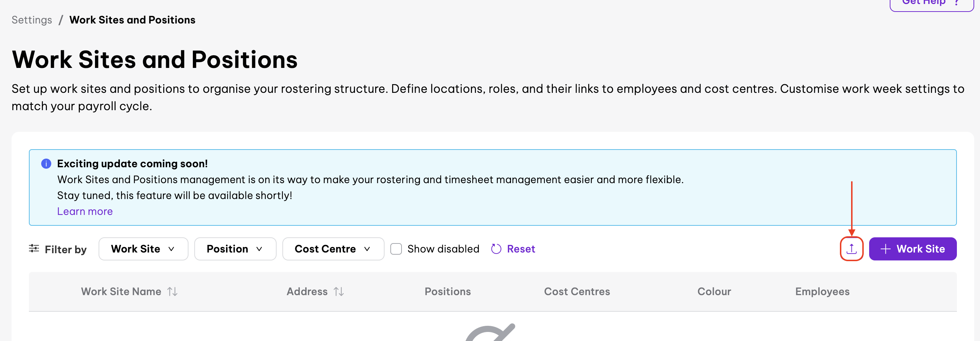Expand the Position filter dropdown
The width and height of the screenshot is (980, 341).
(235, 249)
